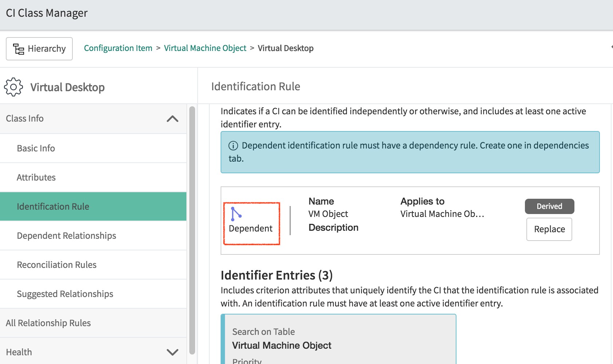Image resolution: width=613 pixels, height=364 pixels.
Task: Click the hierarchy tree icon
Action: pos(19,49)
